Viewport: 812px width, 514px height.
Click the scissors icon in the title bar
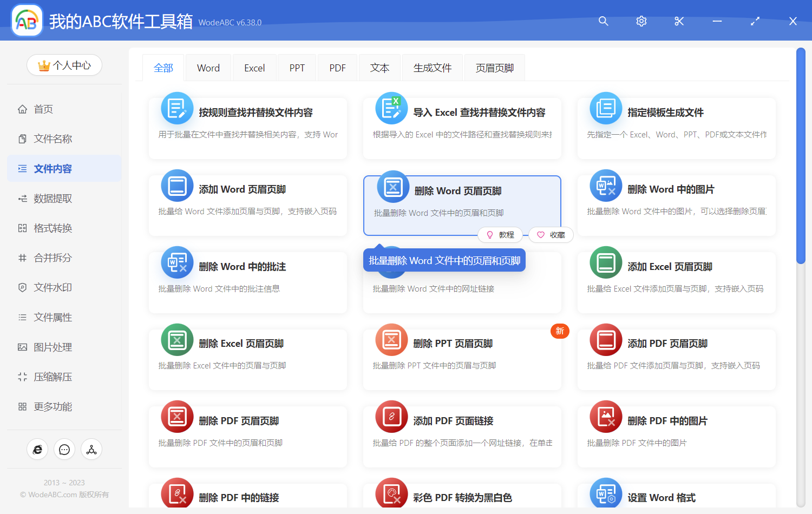[679, 21]
